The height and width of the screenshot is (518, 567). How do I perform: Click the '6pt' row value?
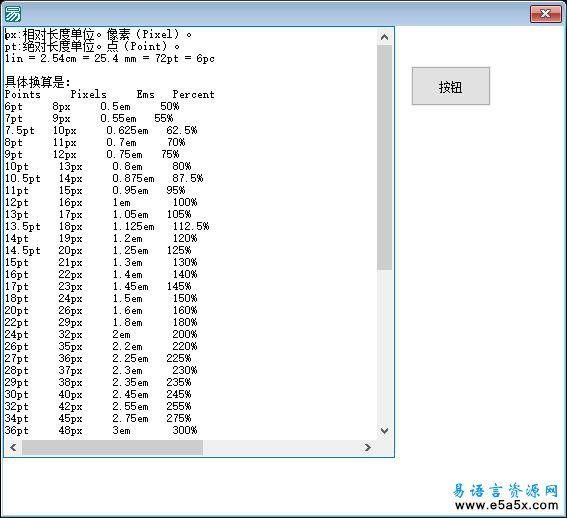click(x=14, y=106)
